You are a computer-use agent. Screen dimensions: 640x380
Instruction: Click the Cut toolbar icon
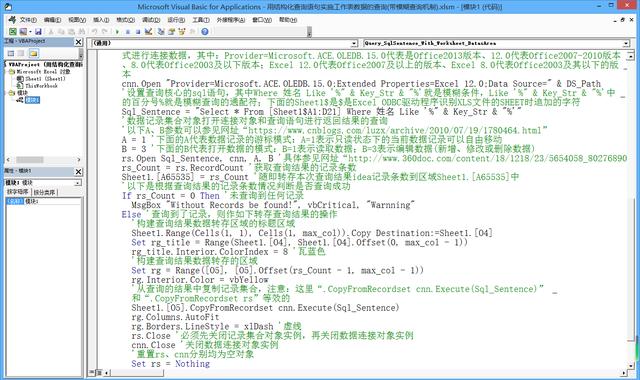pos(51,31)
